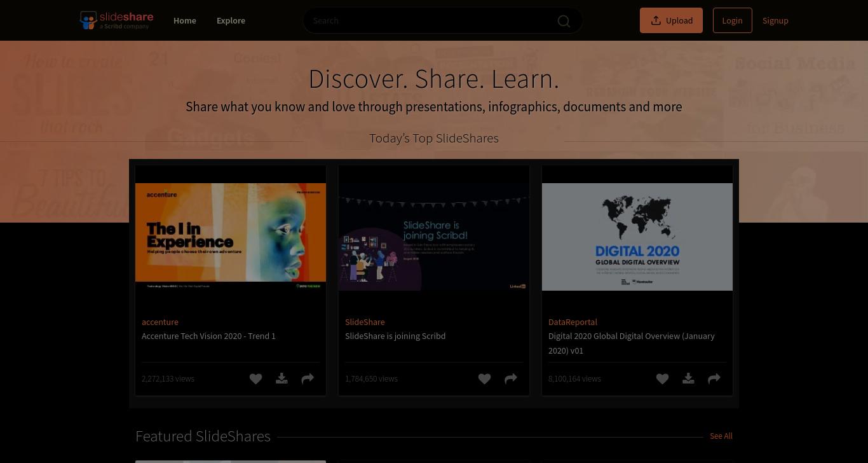The width and height of the screenshot is (868, 463).
Task: Click the 8,100,164 views text
Action: 574,378
